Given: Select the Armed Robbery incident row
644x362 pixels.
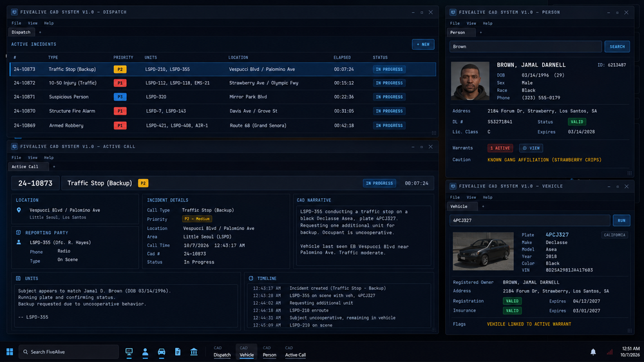Looking at the screenshot, I should (x=223, y=126).
